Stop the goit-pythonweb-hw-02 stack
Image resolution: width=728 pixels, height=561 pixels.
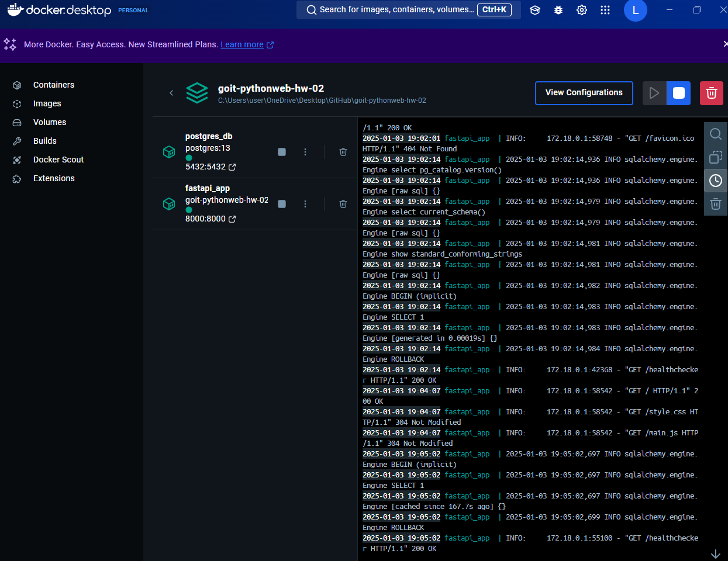679,93
